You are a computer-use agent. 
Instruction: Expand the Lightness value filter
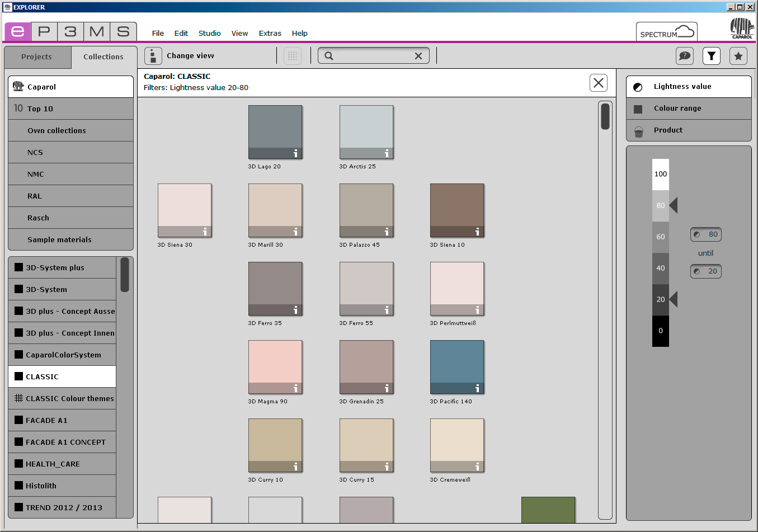tap(689, 87)
